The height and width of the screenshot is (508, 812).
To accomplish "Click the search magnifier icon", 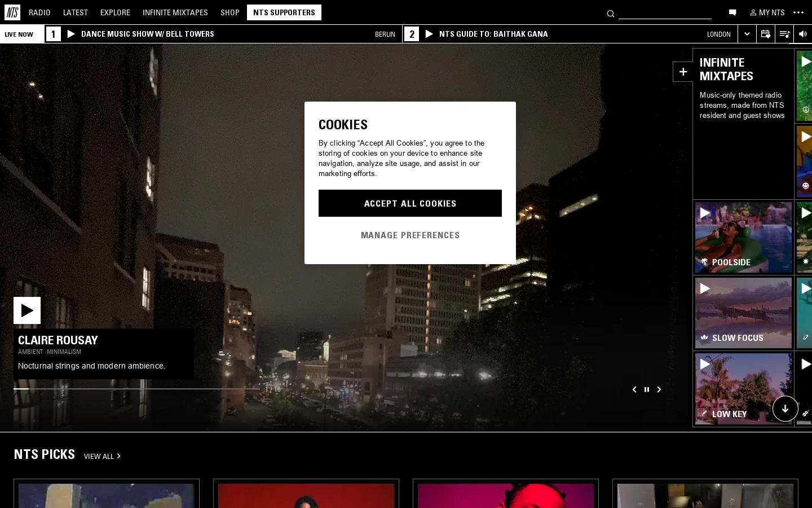I will (x=610, y=14).
